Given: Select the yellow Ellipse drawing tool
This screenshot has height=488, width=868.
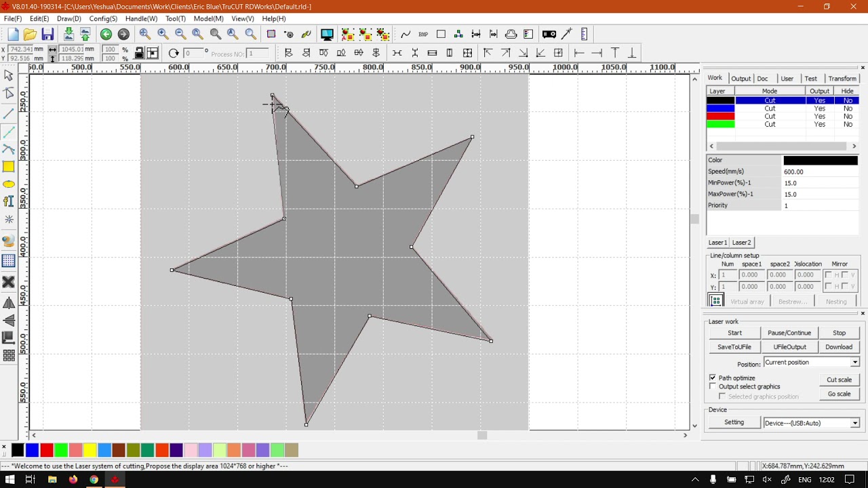Looking at the screenshot, I should click(x=9, y=184).
